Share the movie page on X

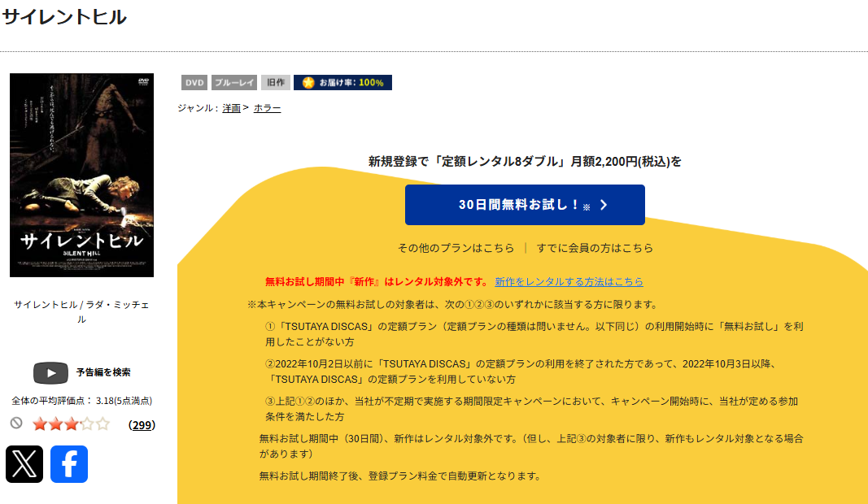(24, 464)
